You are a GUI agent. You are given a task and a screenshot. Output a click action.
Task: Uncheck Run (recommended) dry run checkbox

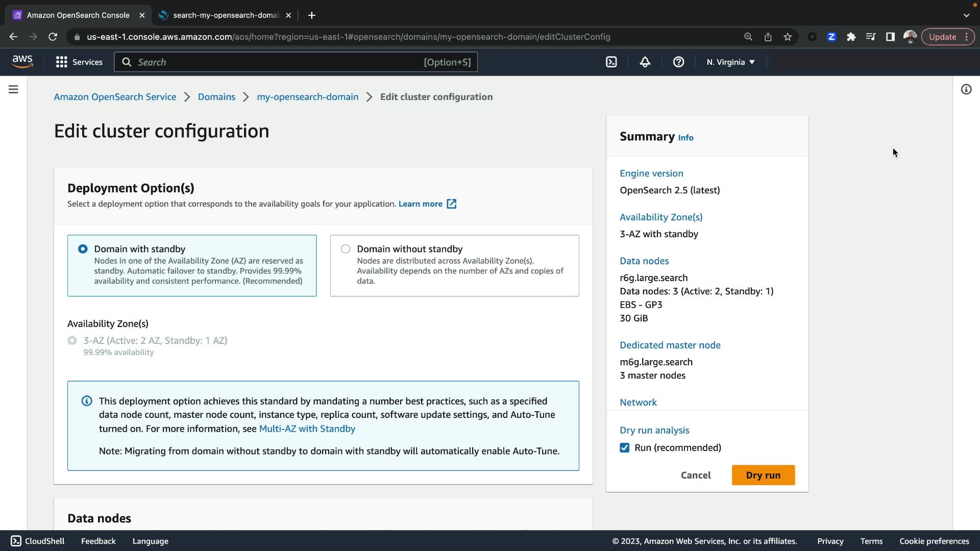(624, 447)
